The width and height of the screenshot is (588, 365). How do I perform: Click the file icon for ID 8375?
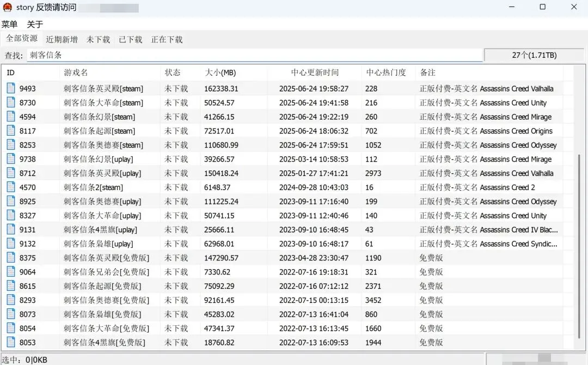(x=11, y=258)
